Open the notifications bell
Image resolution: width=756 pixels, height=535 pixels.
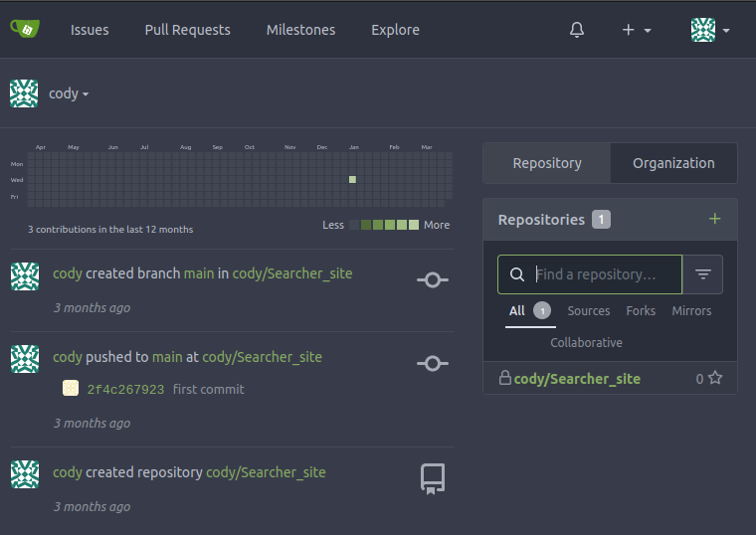tap(577, 30)
